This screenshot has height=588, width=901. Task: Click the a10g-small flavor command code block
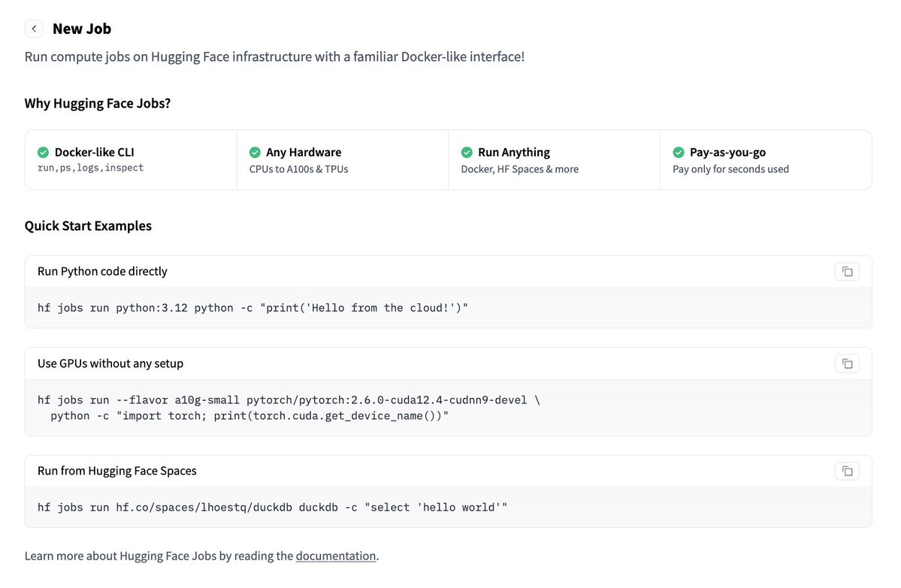pos(289,408)
